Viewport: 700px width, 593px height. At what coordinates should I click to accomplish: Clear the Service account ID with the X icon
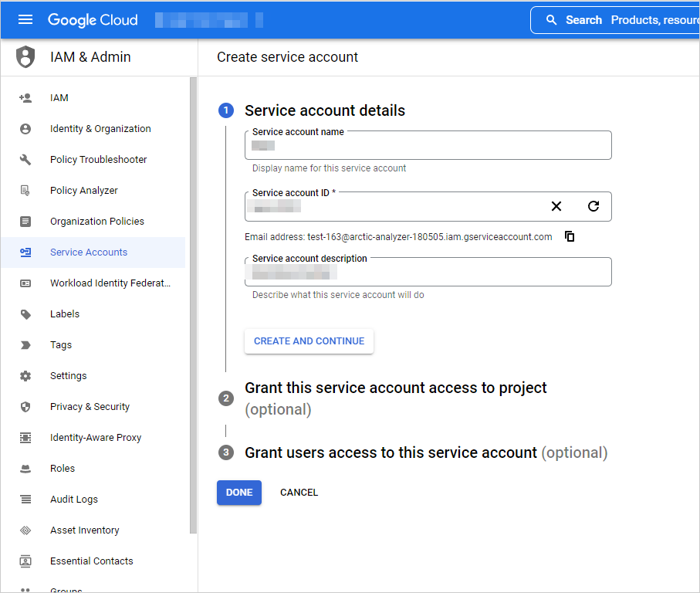point(556,206)
